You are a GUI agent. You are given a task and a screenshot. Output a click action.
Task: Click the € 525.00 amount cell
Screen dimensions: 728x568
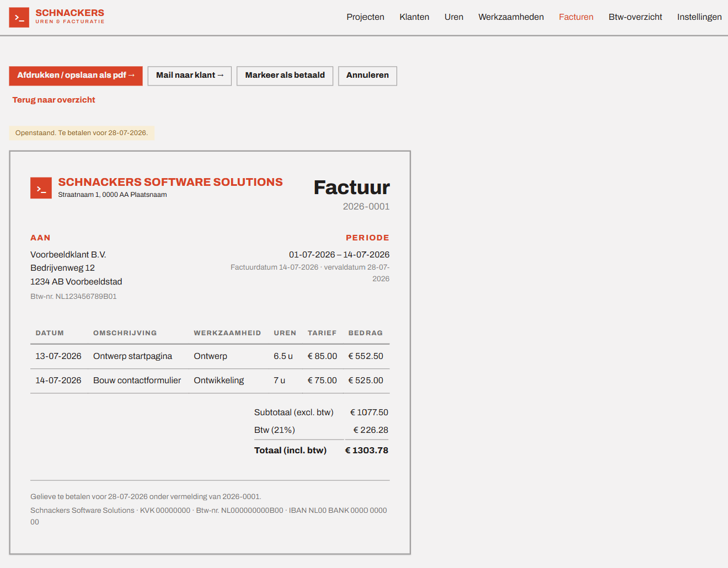click(366, 381)
